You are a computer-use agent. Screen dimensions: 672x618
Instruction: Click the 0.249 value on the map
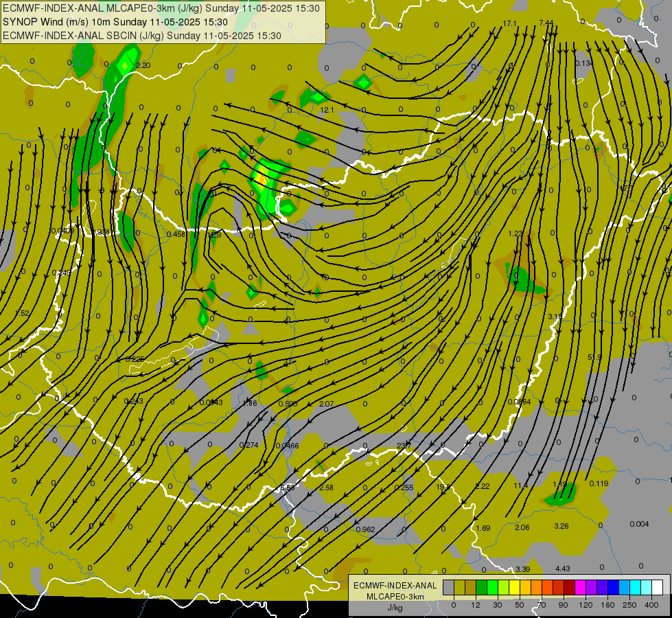61,273
